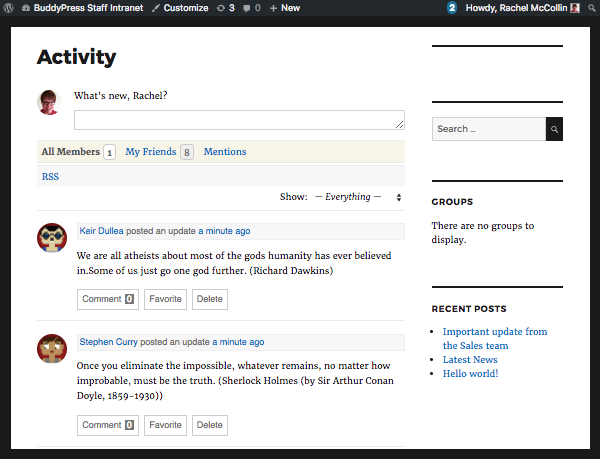
Task: Favorite Keir Dullea's update
Action: (x=165, y=299)
